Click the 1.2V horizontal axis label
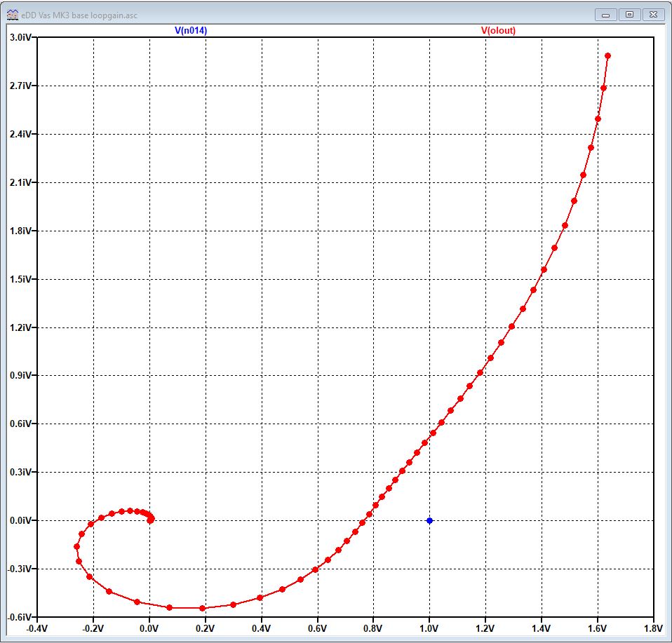Screen dimensions: 672x643 (485, 628)
